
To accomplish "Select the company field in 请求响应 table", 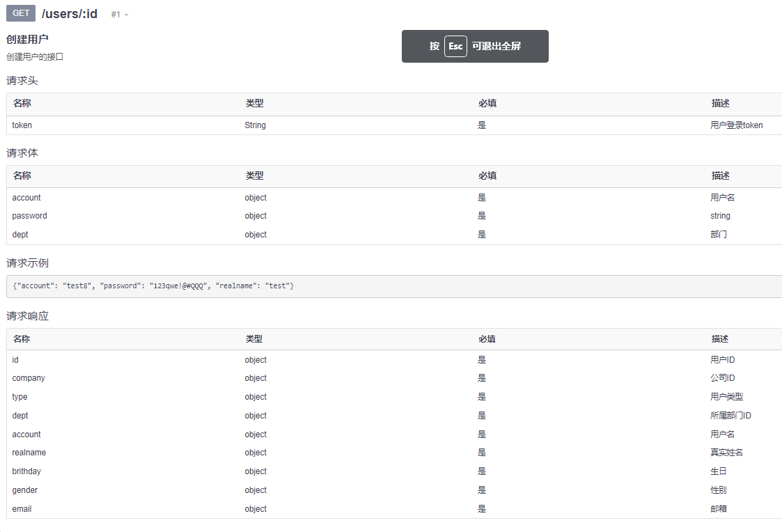I will (x=29, y=378).
